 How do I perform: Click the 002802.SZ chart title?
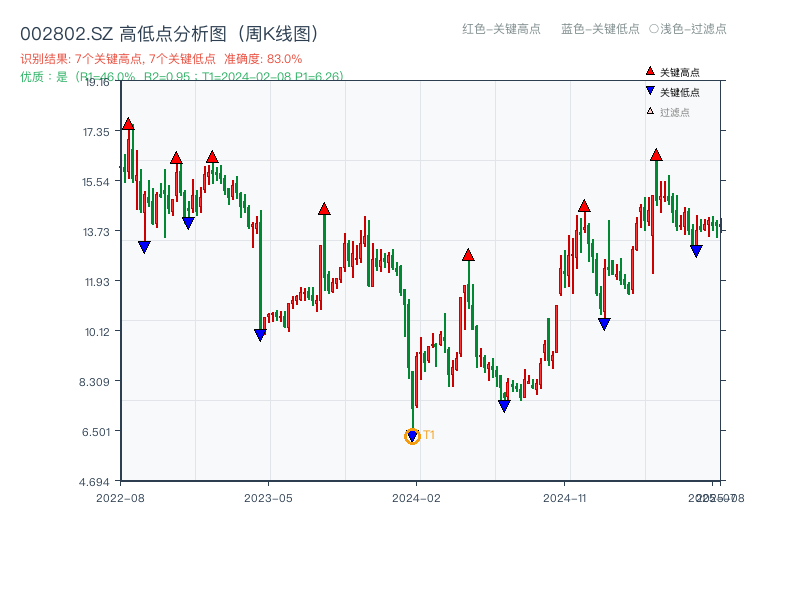[170, 34]
